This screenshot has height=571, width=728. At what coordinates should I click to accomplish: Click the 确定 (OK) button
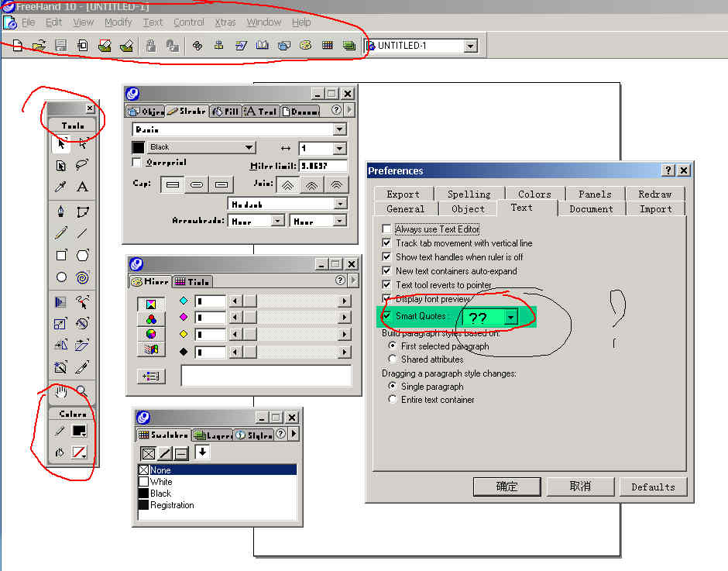click(x=507, y=487)
